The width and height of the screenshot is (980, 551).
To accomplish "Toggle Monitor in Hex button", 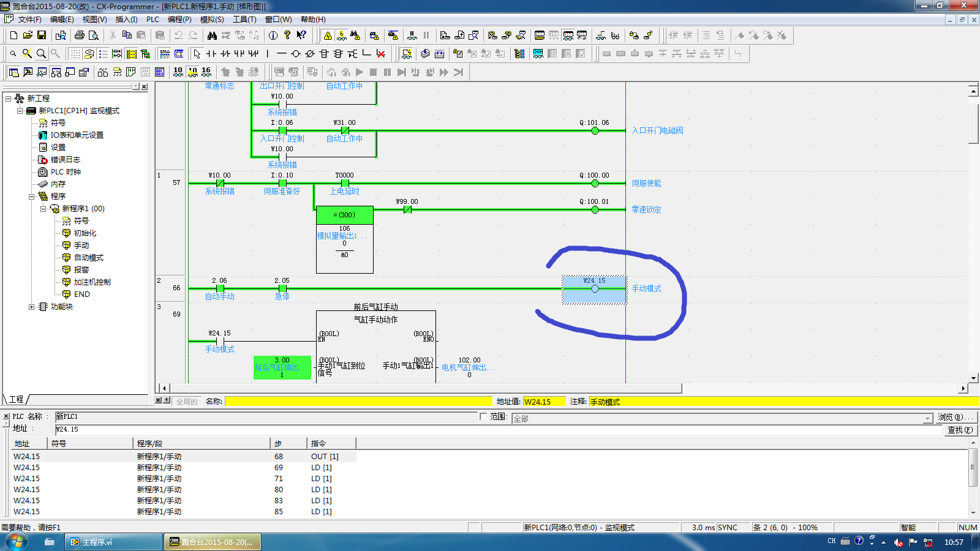I will click(206, 72).
